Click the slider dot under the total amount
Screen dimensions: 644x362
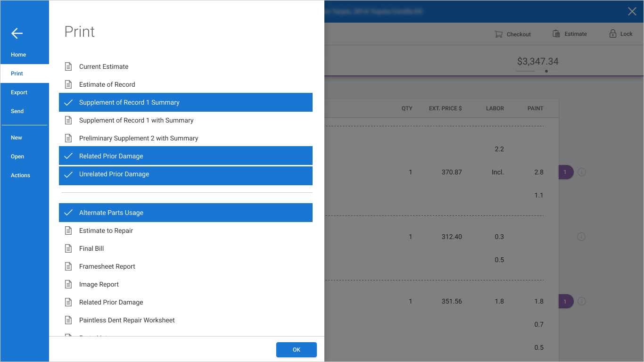546,71
